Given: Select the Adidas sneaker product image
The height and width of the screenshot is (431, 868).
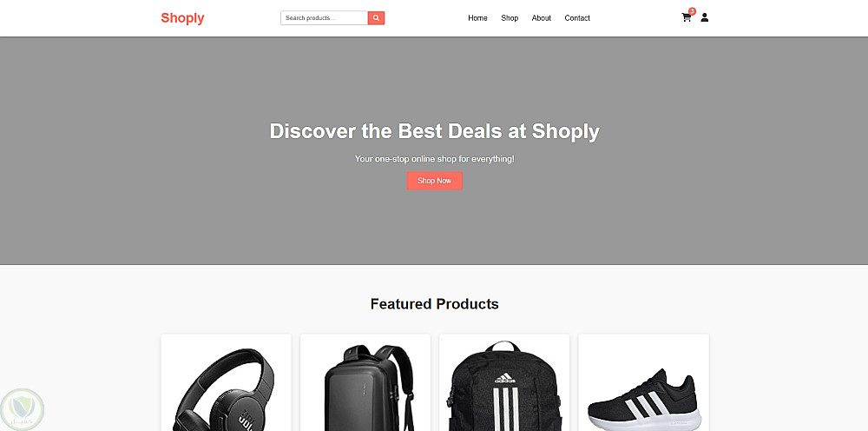Looking at the screenshot, I should [644, 400].
